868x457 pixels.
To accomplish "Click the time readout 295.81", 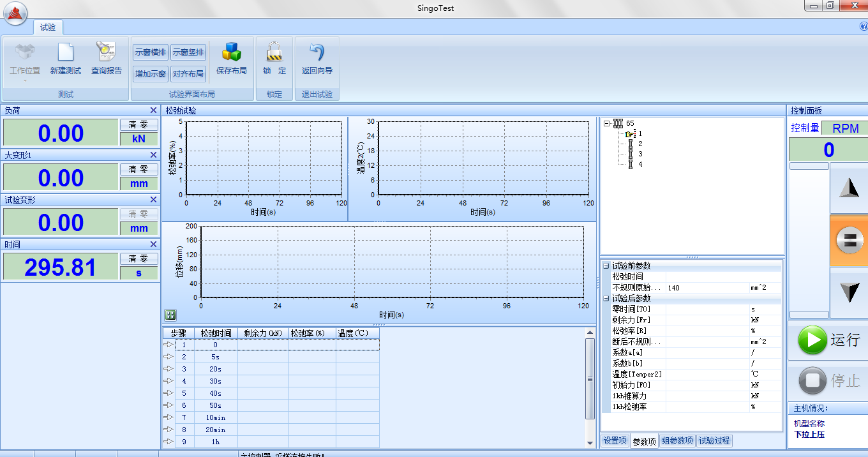I will click(61, 267).
